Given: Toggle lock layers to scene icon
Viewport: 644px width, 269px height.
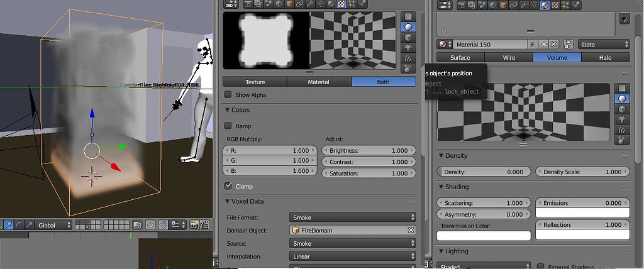Looking at the screenshot, I should tap(138, 224).
